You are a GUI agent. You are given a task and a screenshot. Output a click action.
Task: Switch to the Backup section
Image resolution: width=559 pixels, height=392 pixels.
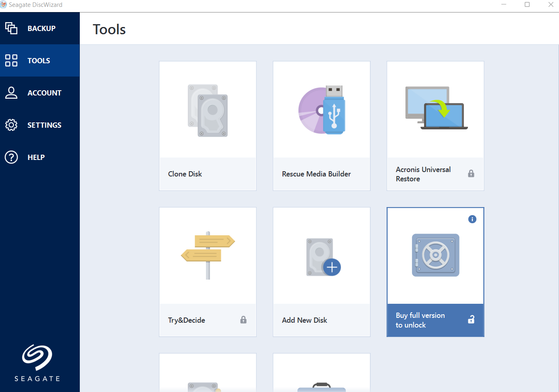[x=40, y=28]
